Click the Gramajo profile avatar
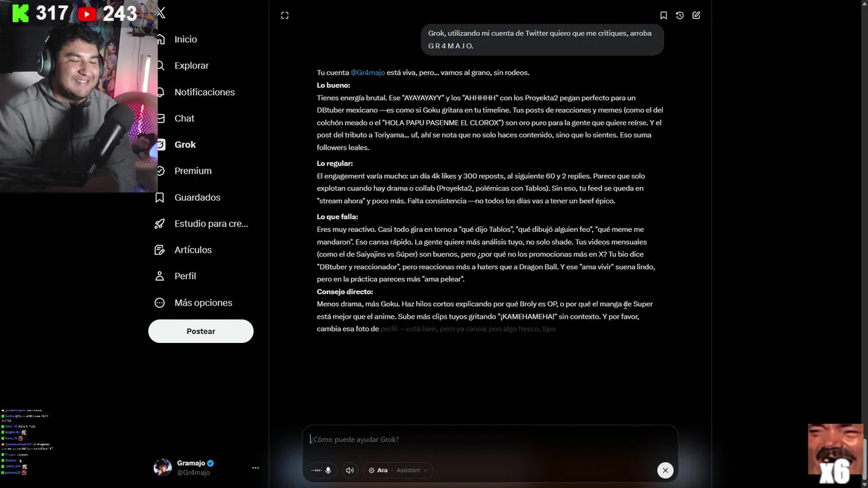 click(163, 468)
